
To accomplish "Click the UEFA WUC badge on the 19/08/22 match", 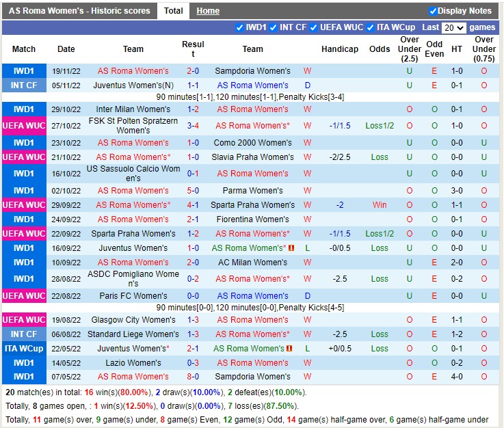I will 24,320.
